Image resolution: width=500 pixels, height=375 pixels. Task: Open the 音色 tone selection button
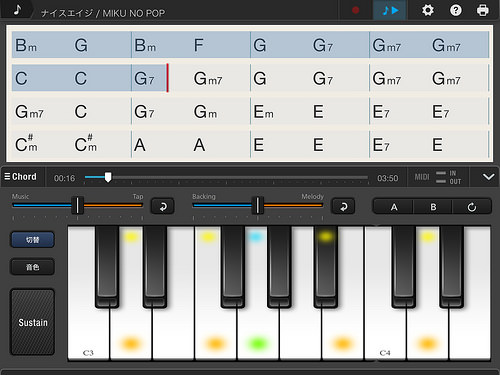click(x=33, y=267)
